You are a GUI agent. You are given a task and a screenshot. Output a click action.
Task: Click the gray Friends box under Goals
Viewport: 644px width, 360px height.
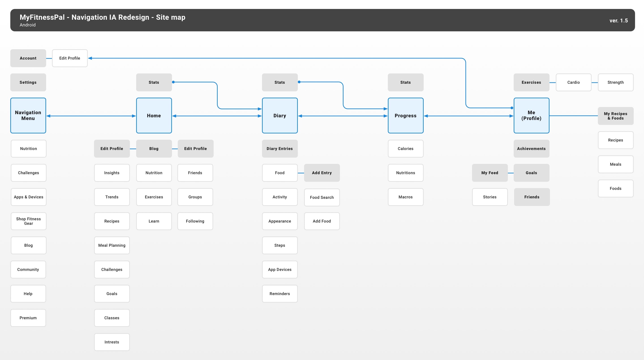click(x=532, y=197)
